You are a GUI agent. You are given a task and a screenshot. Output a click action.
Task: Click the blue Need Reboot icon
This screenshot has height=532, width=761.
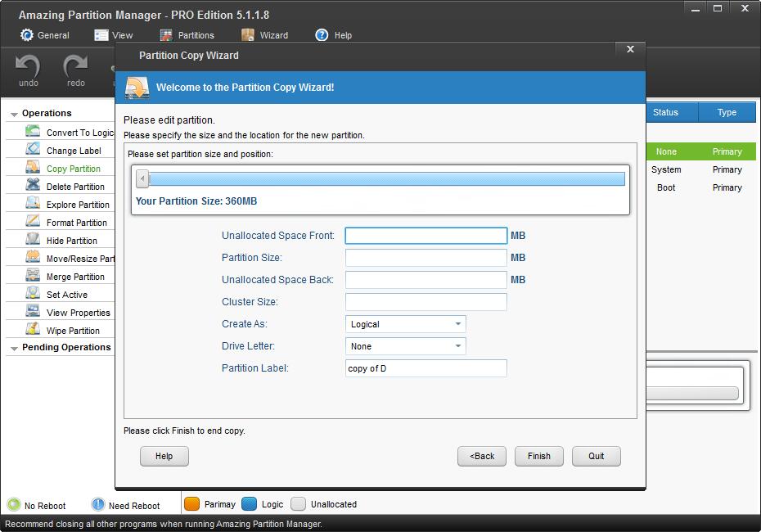point(98,504)
